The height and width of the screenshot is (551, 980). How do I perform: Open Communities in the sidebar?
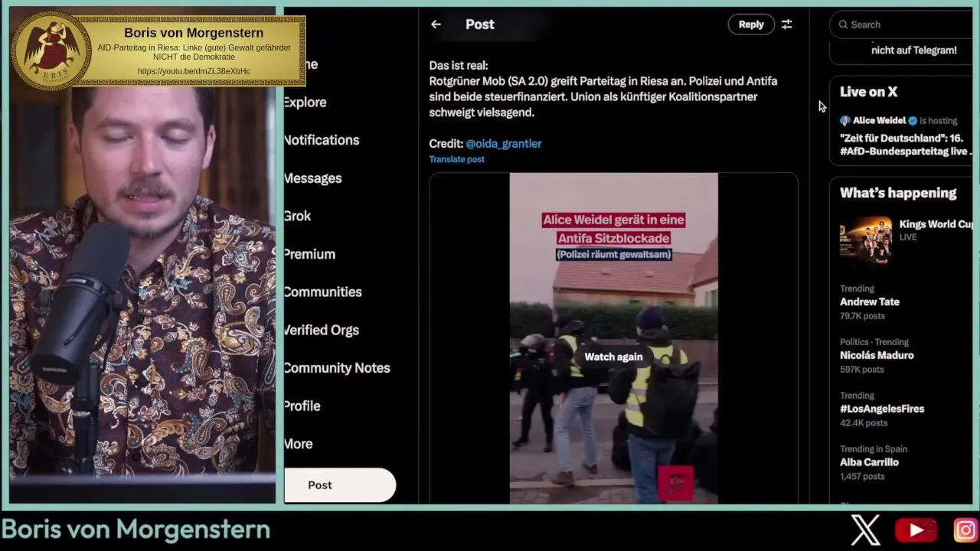click(322, 292)
